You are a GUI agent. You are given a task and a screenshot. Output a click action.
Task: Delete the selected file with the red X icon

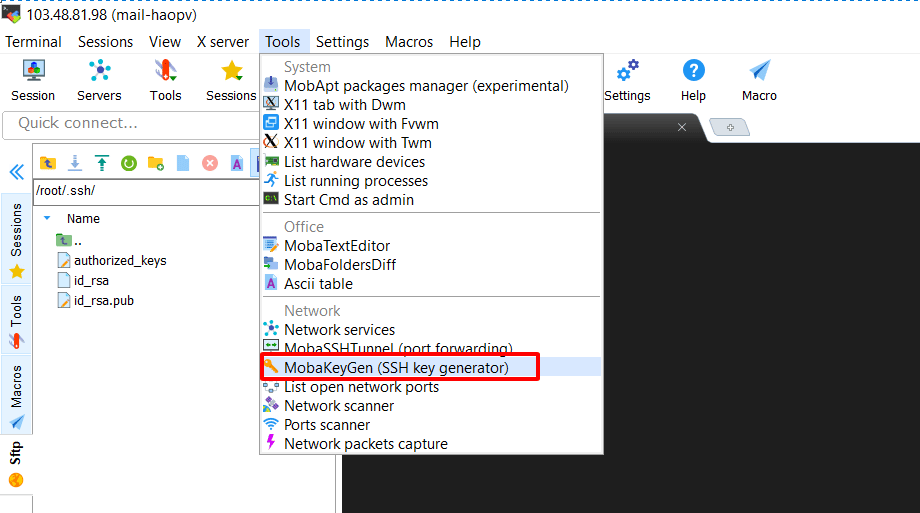pos(209,163)
